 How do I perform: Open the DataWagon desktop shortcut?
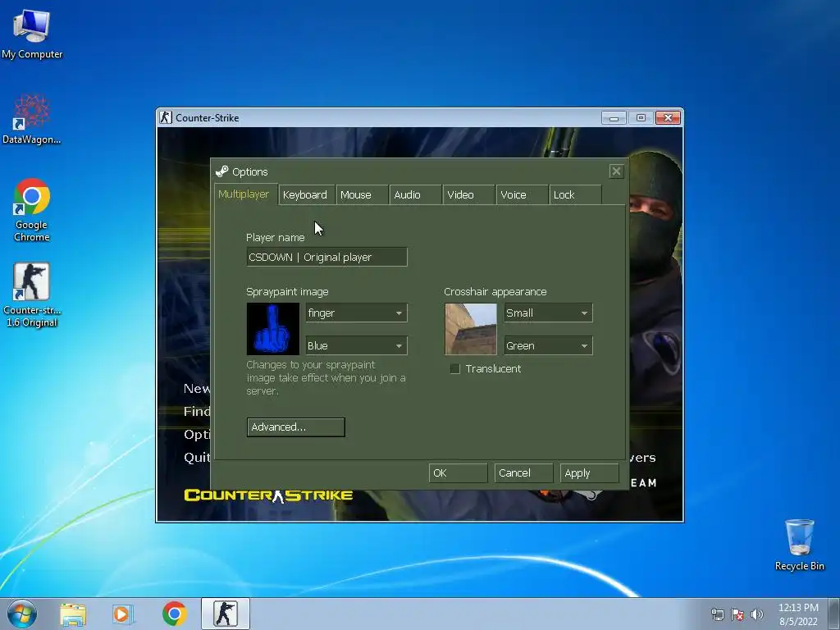point(32,120)
